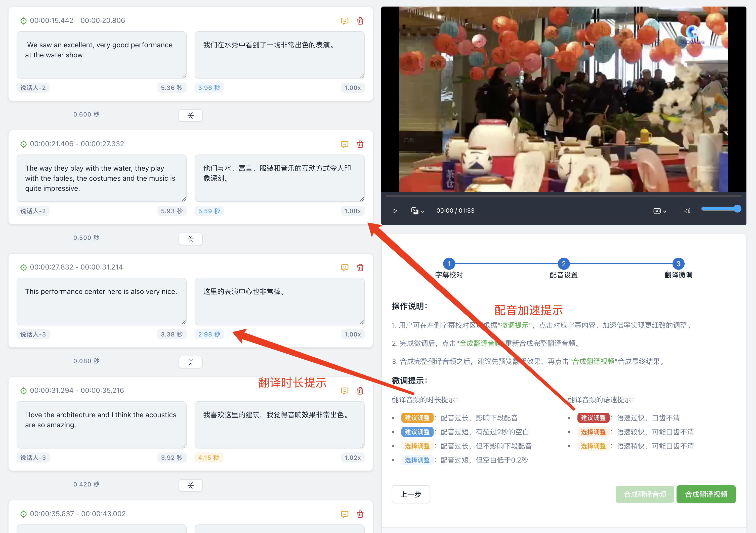Edit translation '他们与水、寓言、服装和音乐'
This screenshot has width=756, height=533.
point(279,178)
